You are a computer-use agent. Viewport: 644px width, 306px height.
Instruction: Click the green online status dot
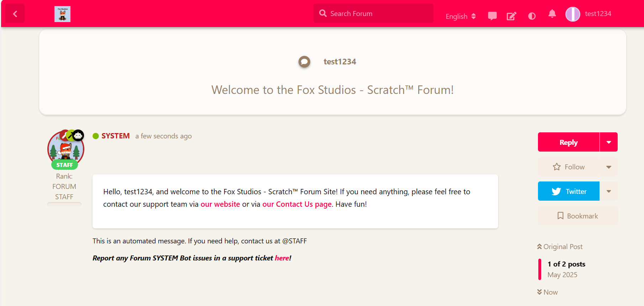tap(96, 136)
